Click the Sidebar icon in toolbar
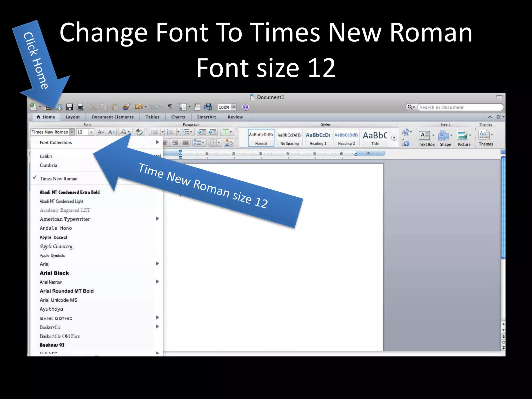Screen dimensions: 532x399 (x=183, y=107)
